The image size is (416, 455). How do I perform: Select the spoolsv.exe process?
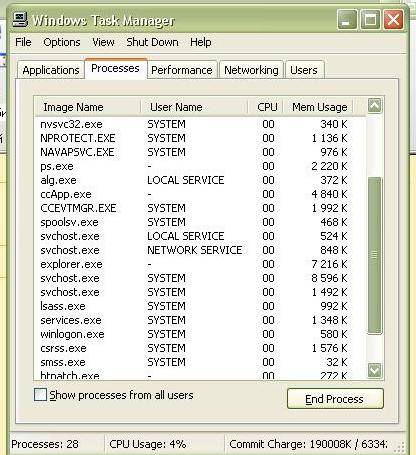pos(200,222)
